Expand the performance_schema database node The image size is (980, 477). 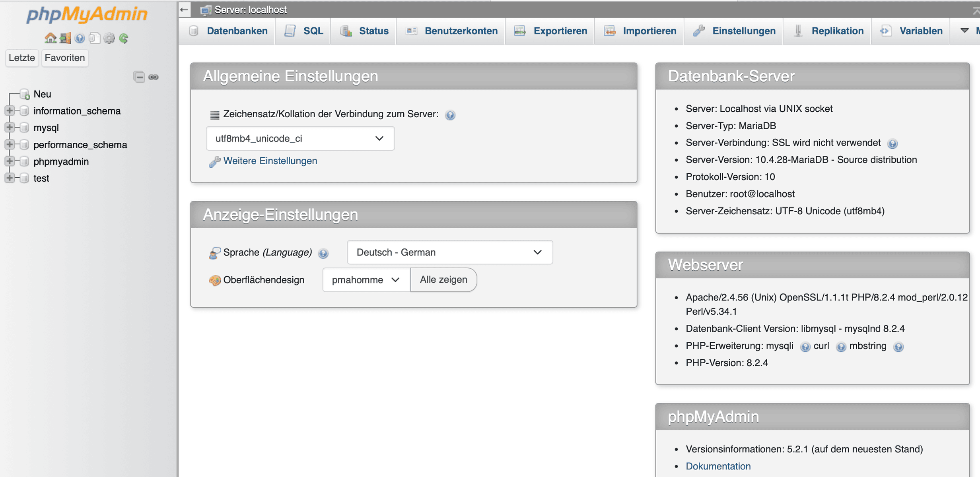(x=10, y=144)
